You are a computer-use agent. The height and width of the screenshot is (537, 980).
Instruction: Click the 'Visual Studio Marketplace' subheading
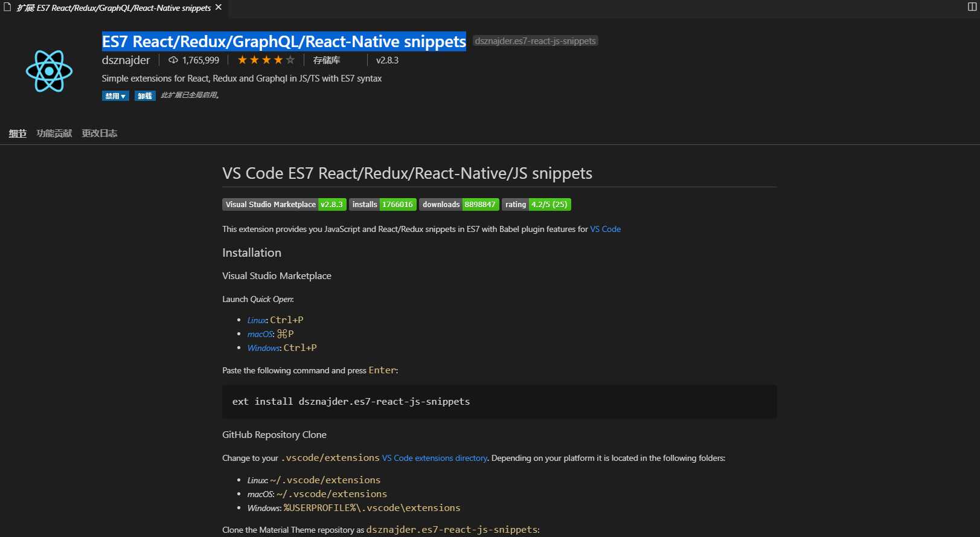pos(277,275)
